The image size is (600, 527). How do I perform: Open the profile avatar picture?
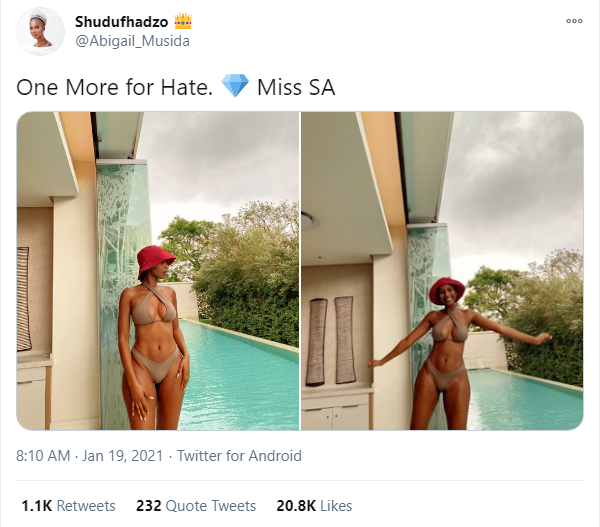point(40,31)
